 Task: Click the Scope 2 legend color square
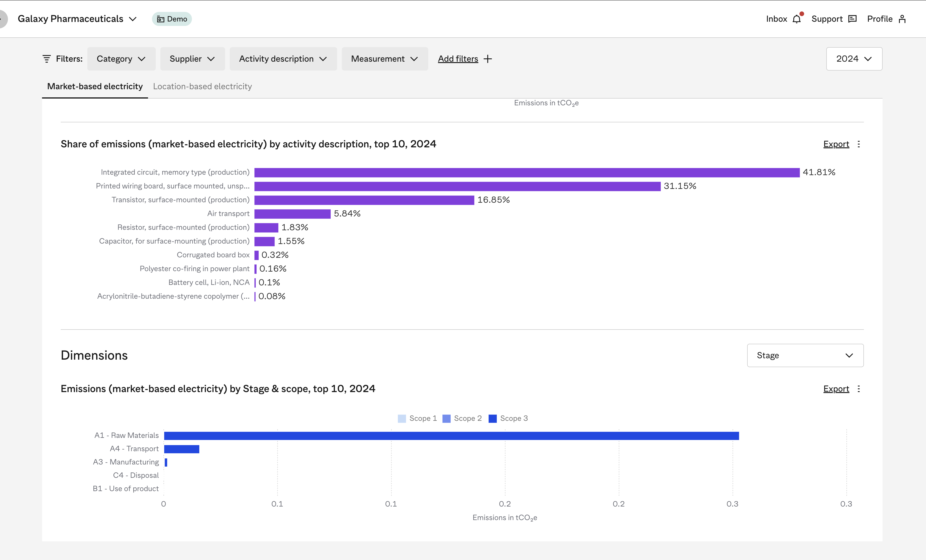pyautogui.click(x=446, y=418)
